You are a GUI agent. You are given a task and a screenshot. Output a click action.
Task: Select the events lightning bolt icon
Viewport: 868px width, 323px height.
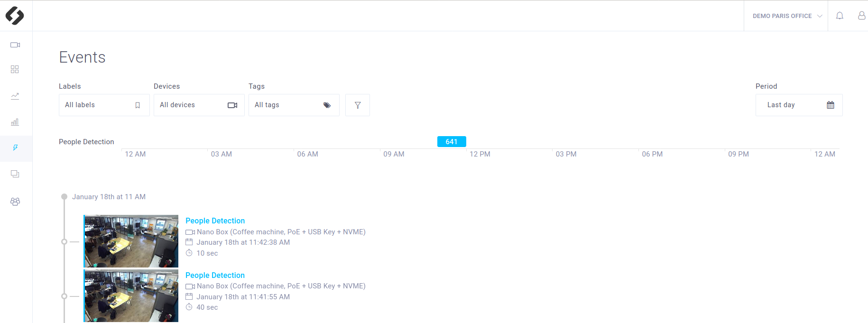(x=16, y=148)
